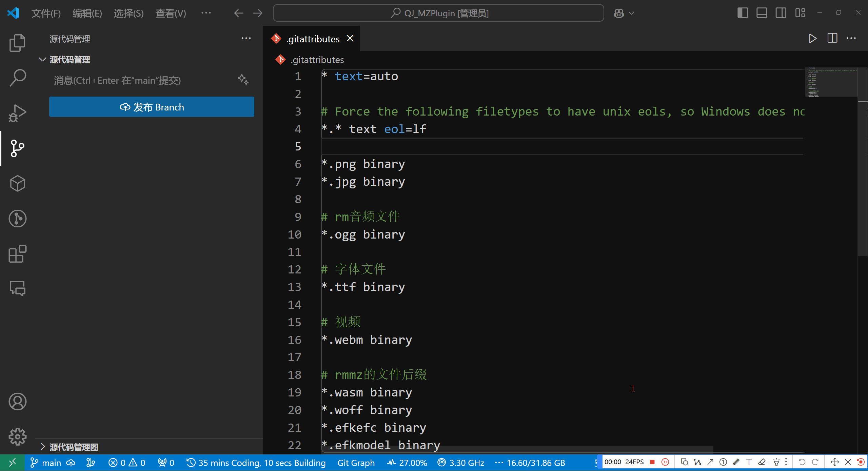868x471 pixels.
Task: Click Git Graph in the status bar
Action: [x=356, y=463]
